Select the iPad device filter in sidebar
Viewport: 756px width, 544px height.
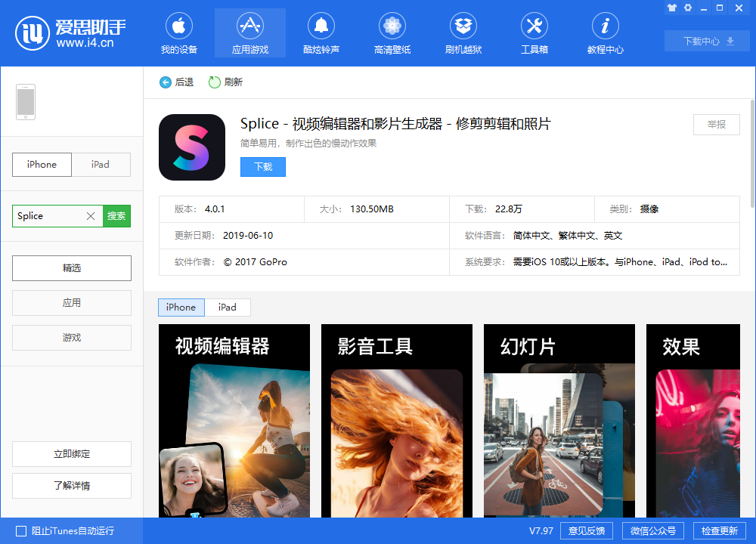tap(101, 164)
